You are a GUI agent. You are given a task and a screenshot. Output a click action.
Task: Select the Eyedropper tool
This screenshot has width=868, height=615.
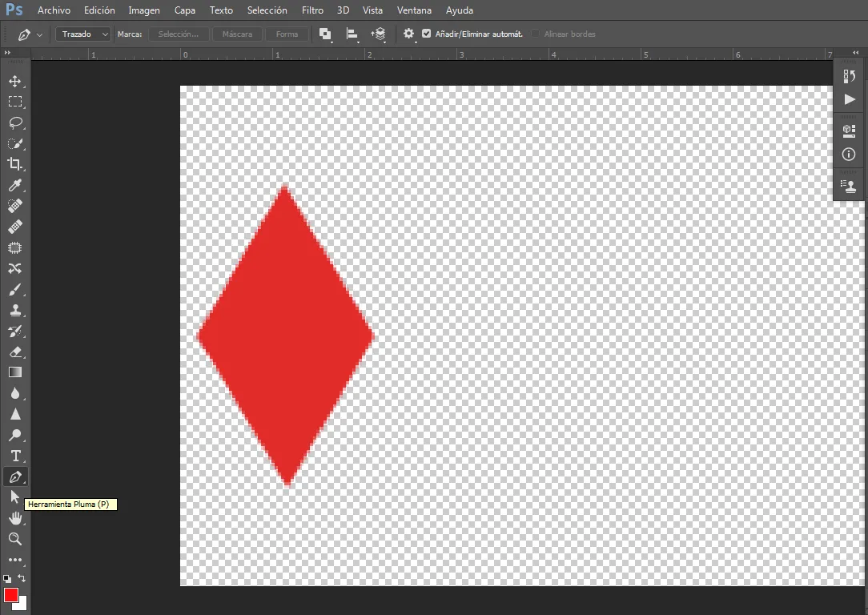[15, 186]
